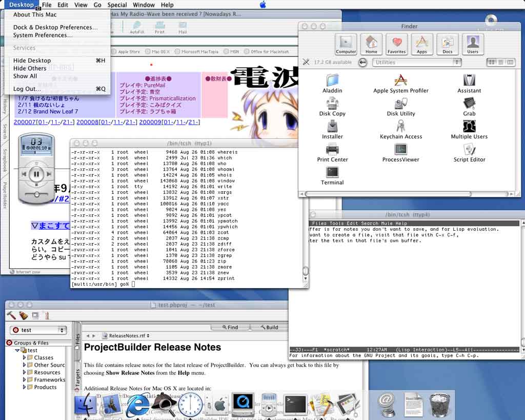This screenshot has width=525, height=420.
Task: Click the Build button in ProjectBuilder
Action: click(270, 327)
